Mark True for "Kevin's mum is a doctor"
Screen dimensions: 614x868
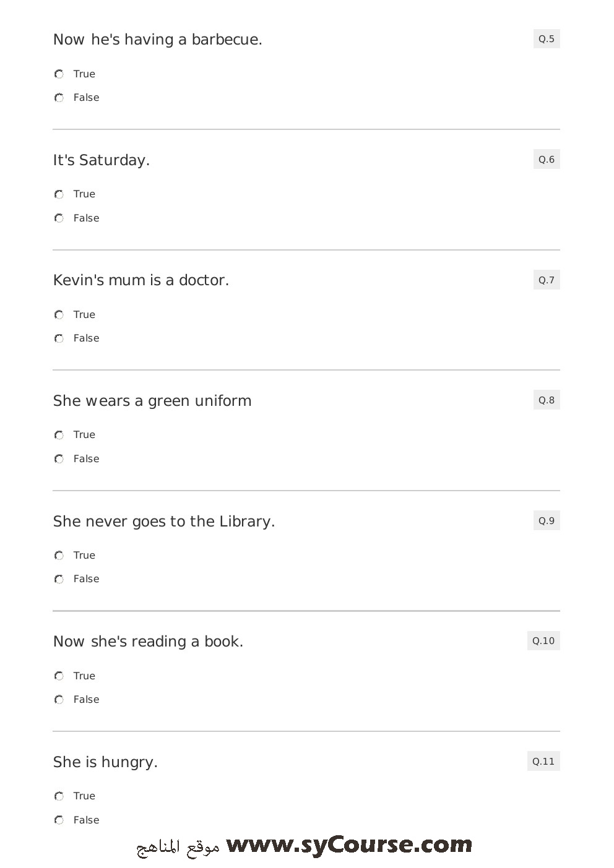[x=59, y=315]
